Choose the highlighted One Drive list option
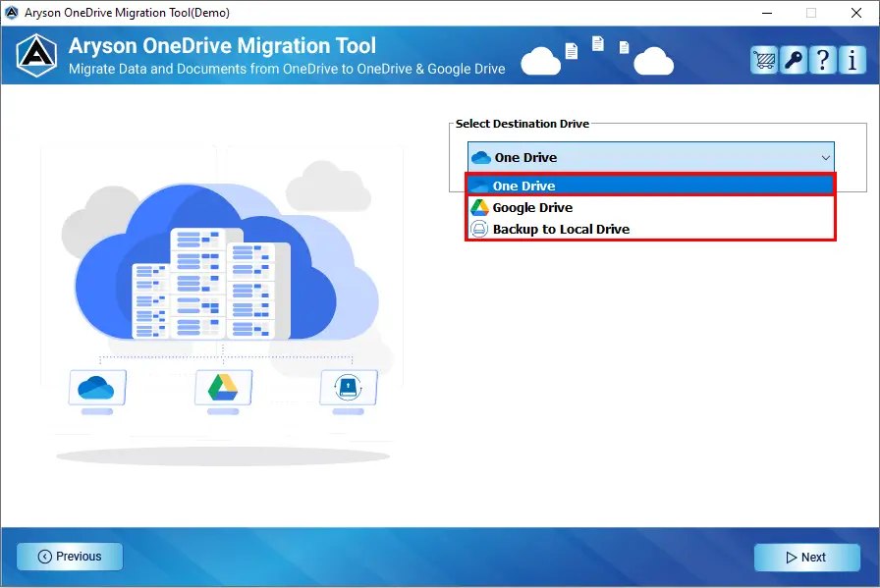This screenshot has width=880, height=588. (x=650, y=186)
